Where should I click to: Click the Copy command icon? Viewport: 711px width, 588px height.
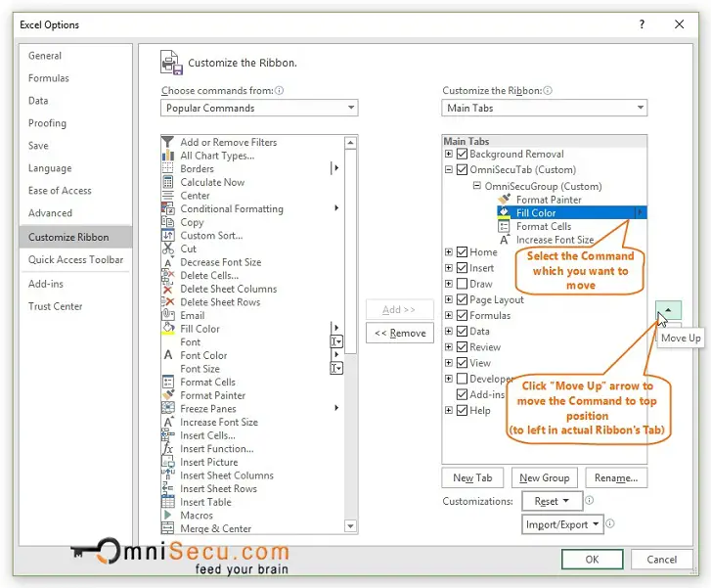(168, 222)
